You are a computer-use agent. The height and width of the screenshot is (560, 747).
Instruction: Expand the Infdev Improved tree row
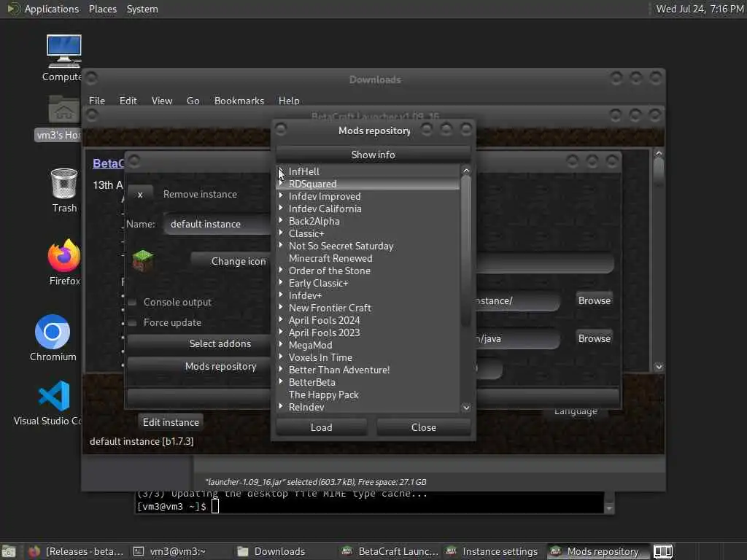(x=281, y=195)
